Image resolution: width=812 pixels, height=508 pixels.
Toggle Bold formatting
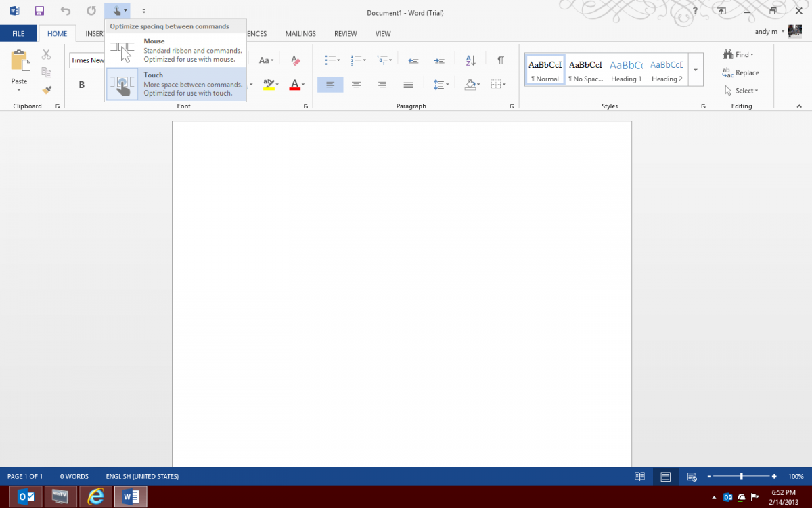[x=82, y=85]
